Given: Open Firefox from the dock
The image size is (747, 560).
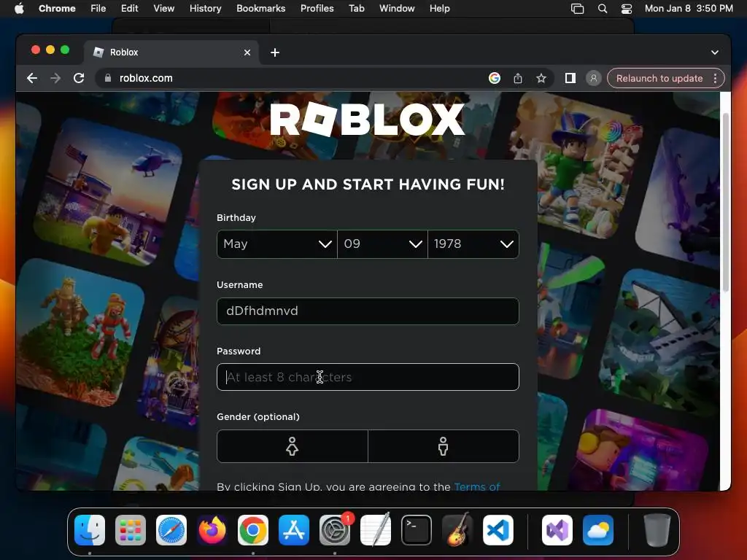Looking at the screenshot, I should pos(212,530).
